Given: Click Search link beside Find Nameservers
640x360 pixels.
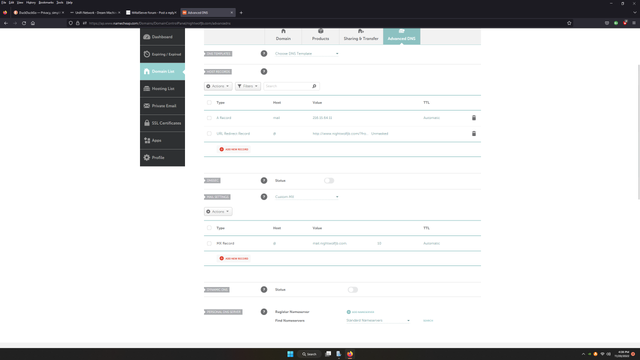Looking at the screenshot, I should point(428,320).
